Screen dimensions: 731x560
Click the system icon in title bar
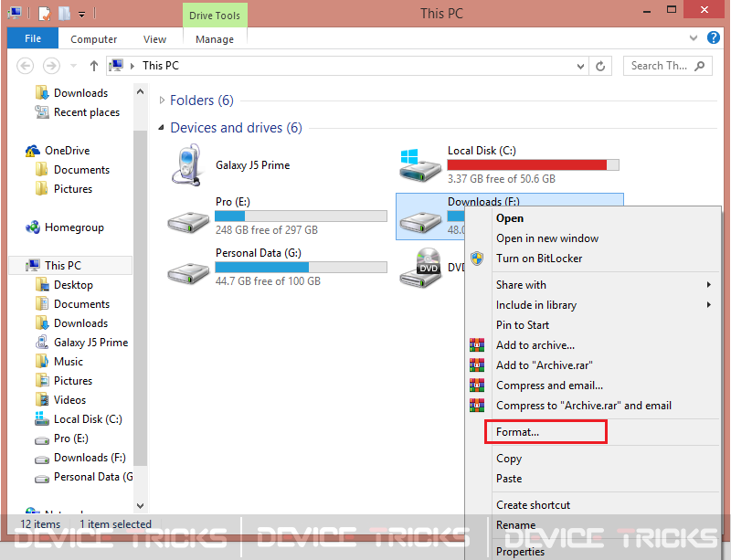click(x=15, y=13)
